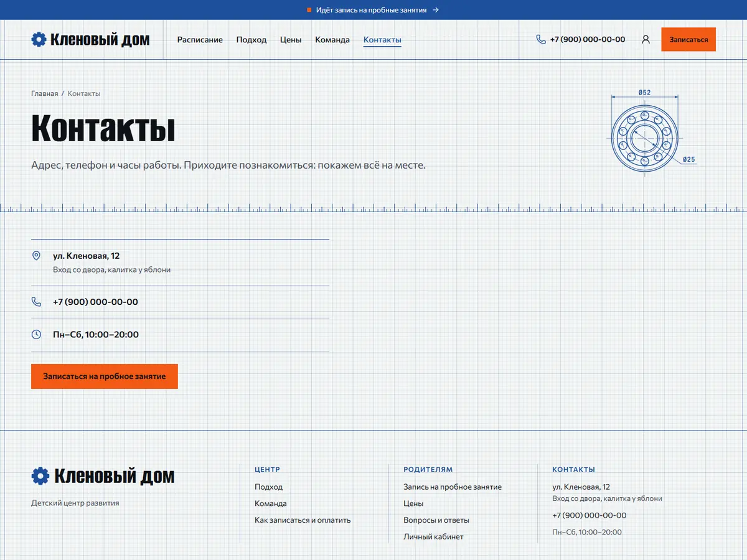
Task: Open footer link Личный кабинет
Action: 433,536
